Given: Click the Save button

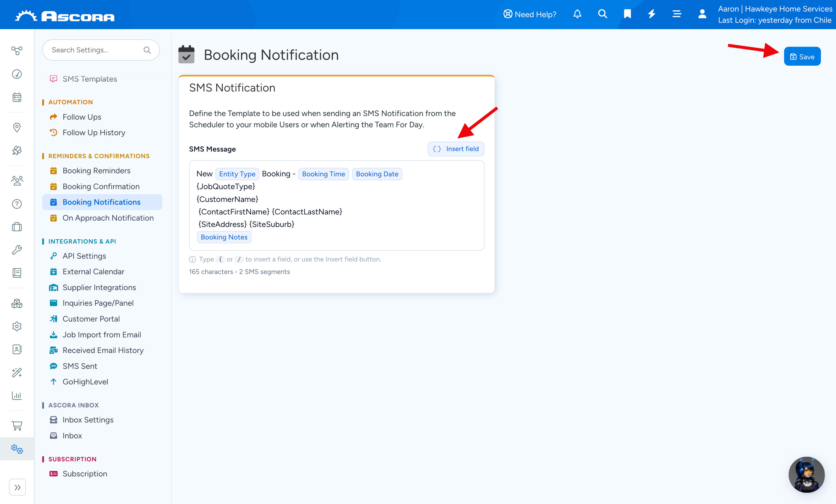Looking at the screenshot, I should point(802,56).
